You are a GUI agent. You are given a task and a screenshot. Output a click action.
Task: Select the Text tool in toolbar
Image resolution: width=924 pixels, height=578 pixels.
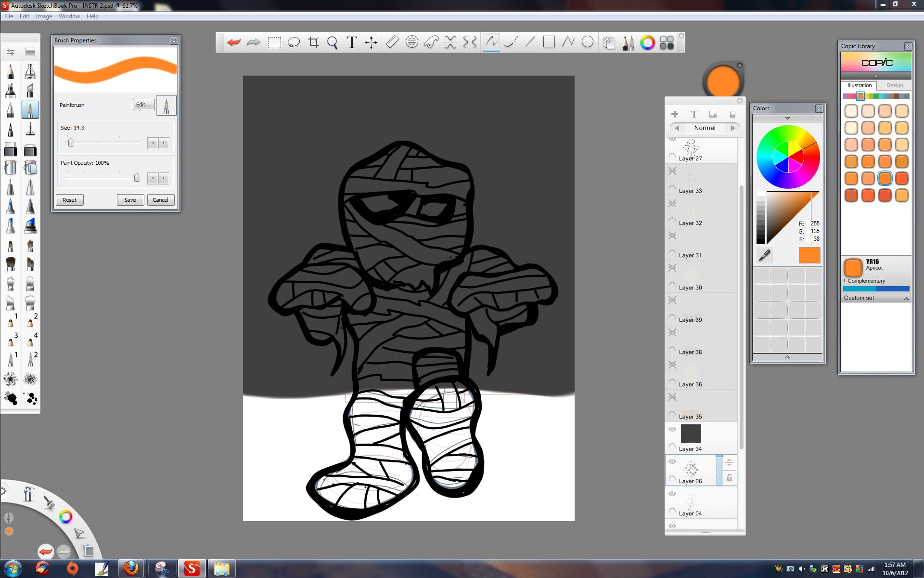pyautogui.click(x=352, y=42)
